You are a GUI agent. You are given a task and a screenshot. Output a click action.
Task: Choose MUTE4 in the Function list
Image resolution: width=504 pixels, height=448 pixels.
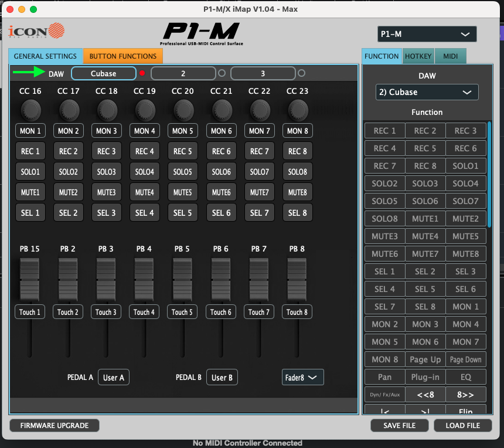click(425, 236)
